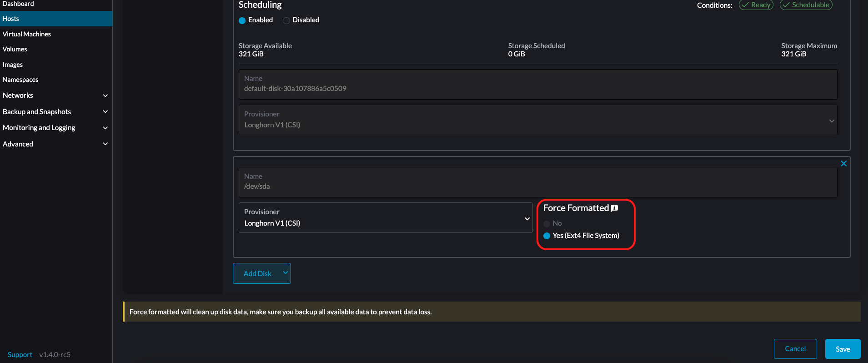The width and height of the screenshot is (868, 363).
Task: Choose Yes (Ext4 File System) option
Action: (547, 236)
